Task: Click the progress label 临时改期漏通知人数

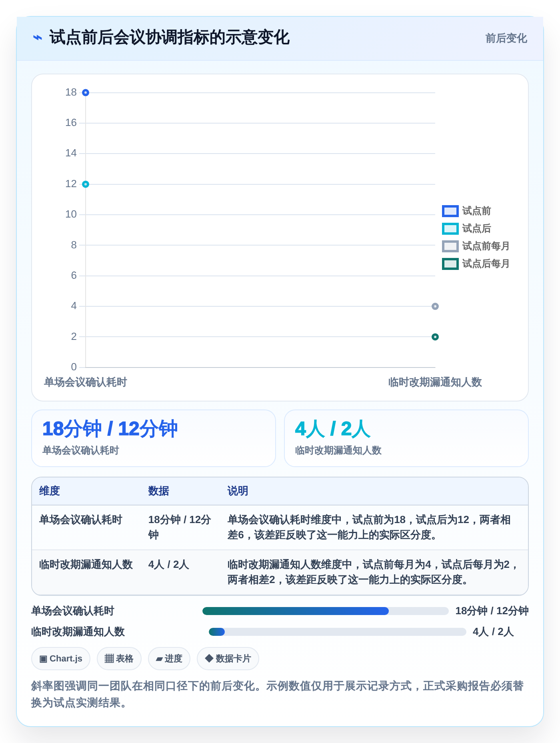Action: [x=78, y=632]
